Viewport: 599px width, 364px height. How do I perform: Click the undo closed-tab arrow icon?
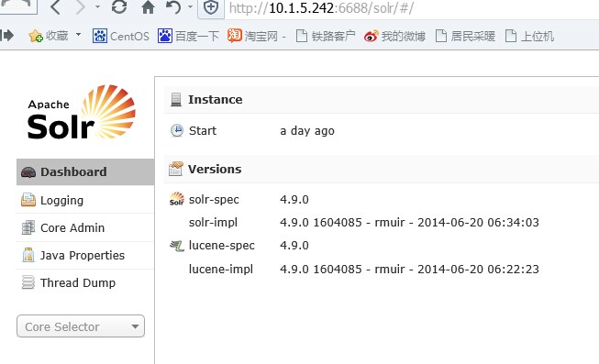173,7
